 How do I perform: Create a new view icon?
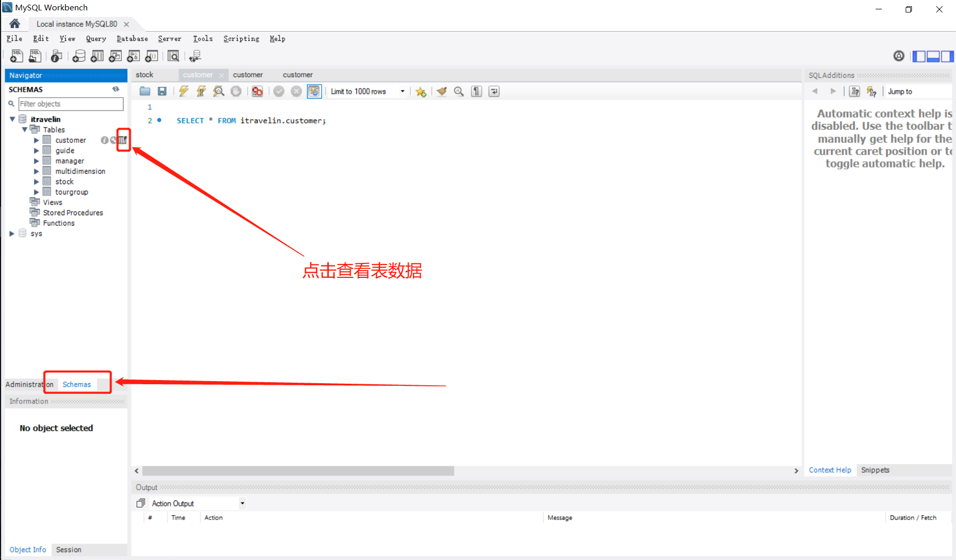115,55
